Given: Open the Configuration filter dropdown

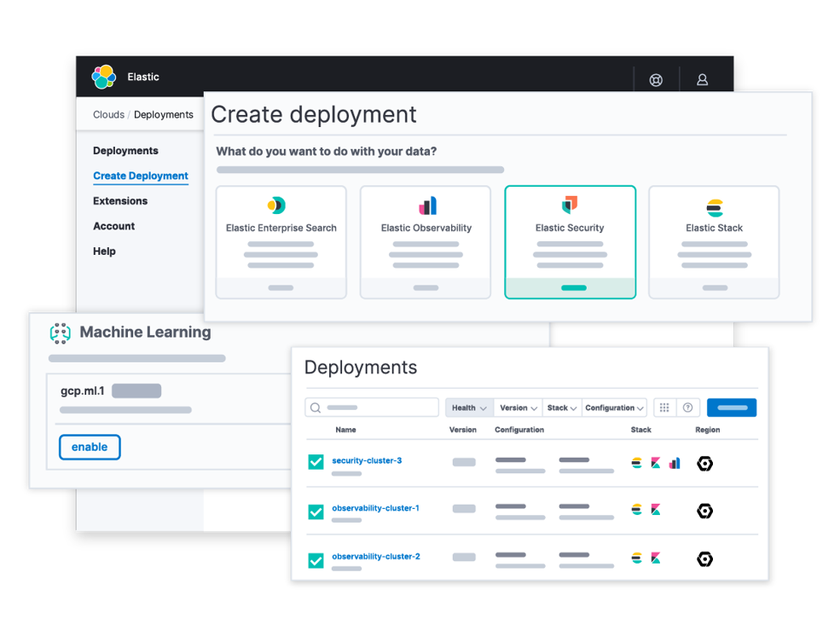Looking at the screenshot, I should click(614, 408).
